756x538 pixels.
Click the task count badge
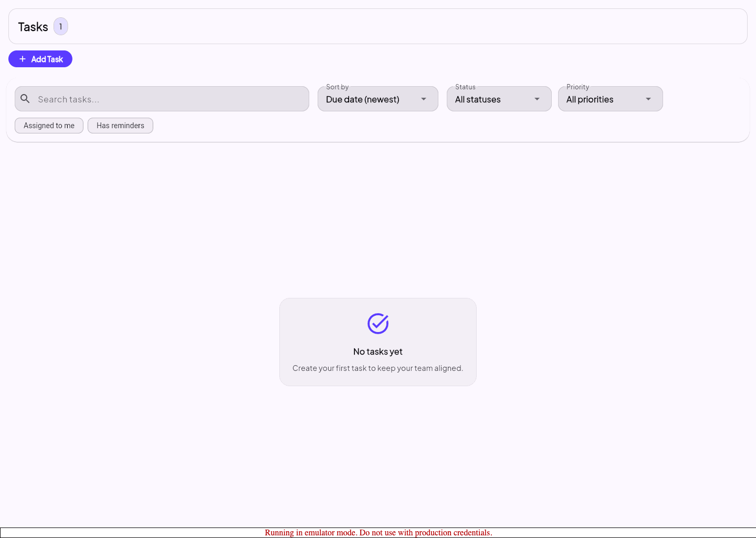pos(61,27)
